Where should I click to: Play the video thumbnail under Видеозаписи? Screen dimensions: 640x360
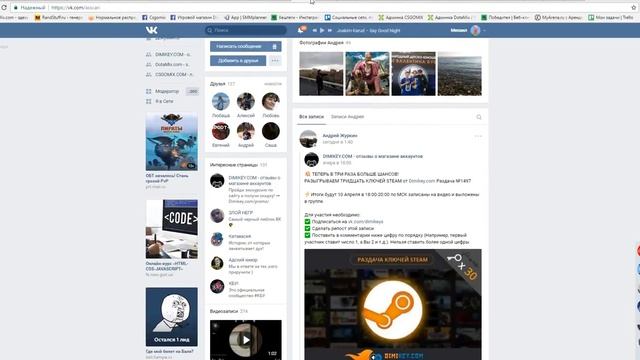(x=246, y=340)
